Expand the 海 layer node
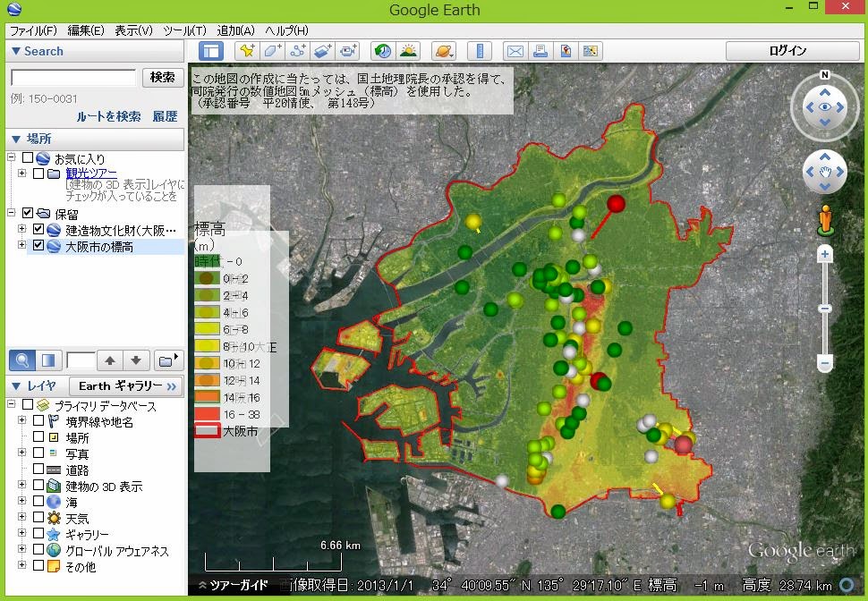868x601 pixels. [x=22, y=501]
